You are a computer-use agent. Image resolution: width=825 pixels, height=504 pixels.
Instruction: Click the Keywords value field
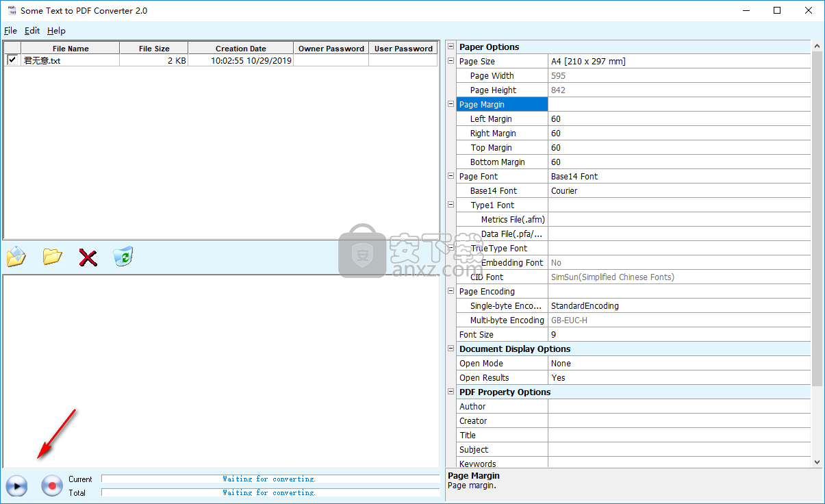pos(679,463)
